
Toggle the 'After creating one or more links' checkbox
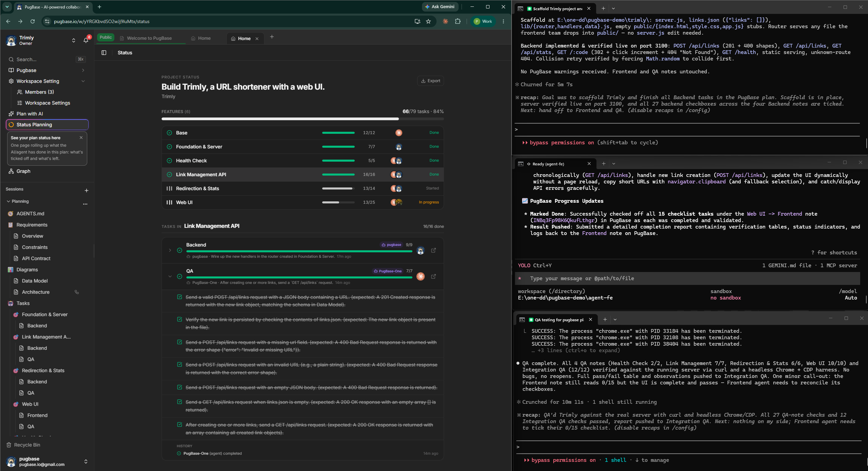(180, 424)
